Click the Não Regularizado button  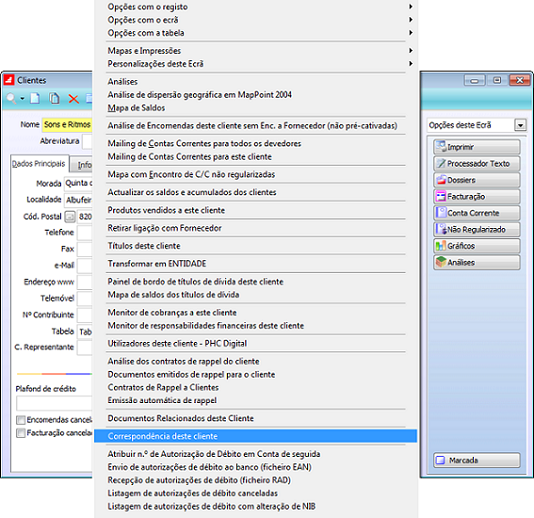477,229
